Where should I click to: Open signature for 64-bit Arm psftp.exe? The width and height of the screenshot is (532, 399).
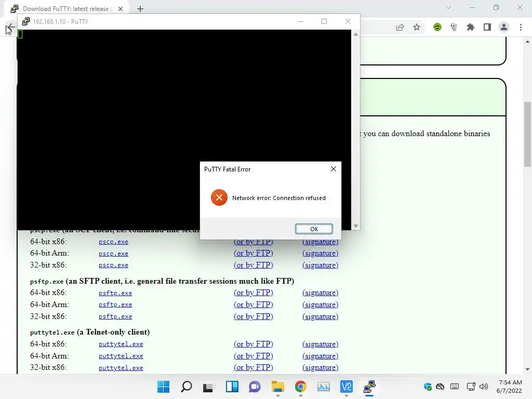pyautogui.click(x=320, y=304)
